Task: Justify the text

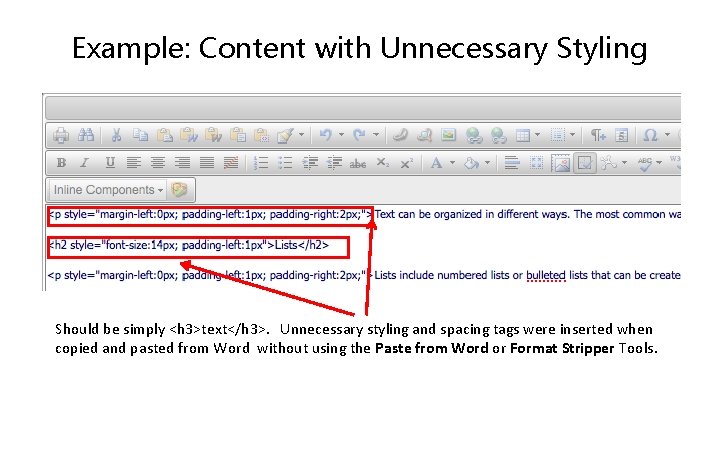Action: click(x=207, y=163)
